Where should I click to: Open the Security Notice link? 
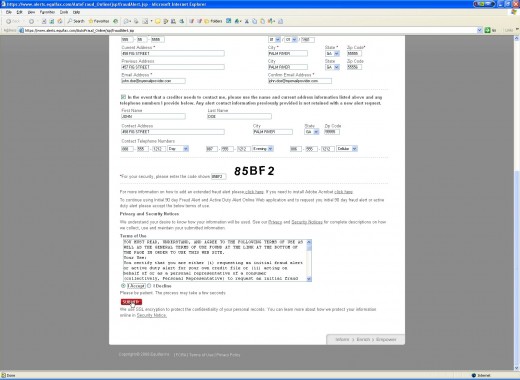[x=152, y=315]
